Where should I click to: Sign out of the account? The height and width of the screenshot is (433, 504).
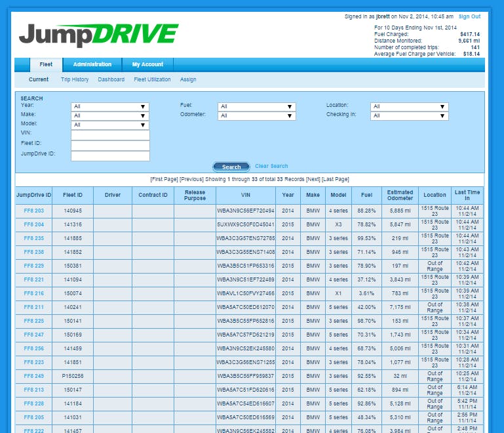[469, 16]
